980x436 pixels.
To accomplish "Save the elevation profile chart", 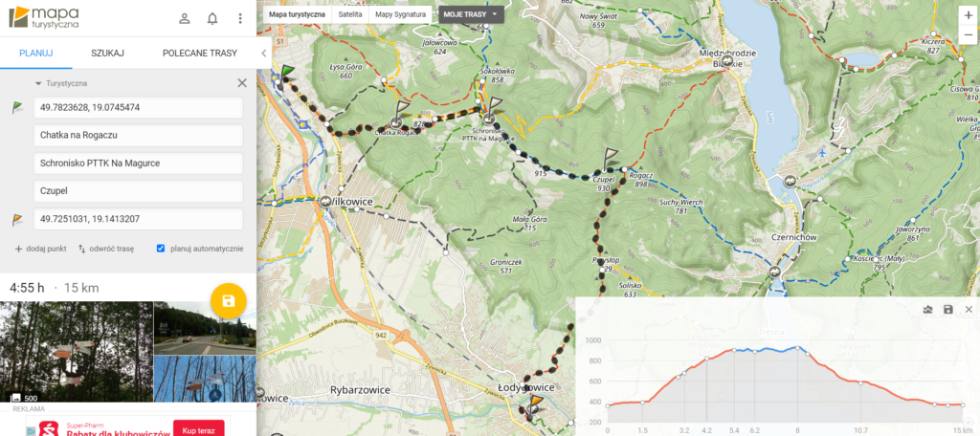I will click(x=947, y=310).
